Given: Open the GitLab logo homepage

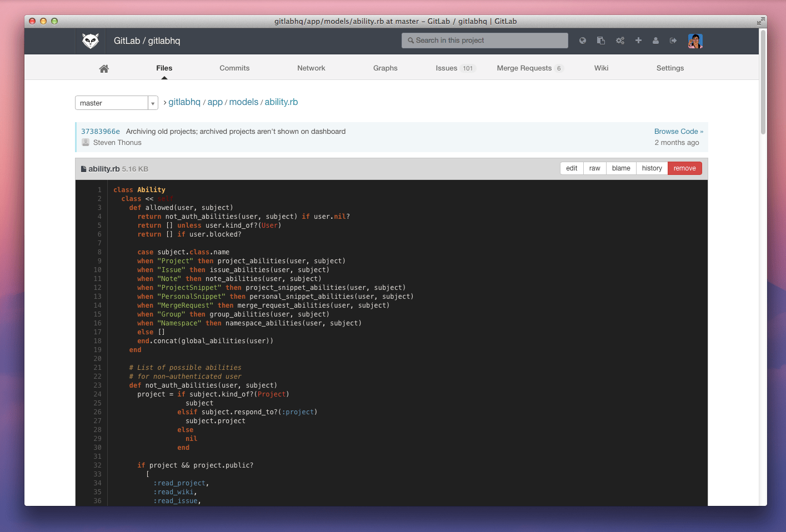Looking at the screenshot, I should coord(90,40).
